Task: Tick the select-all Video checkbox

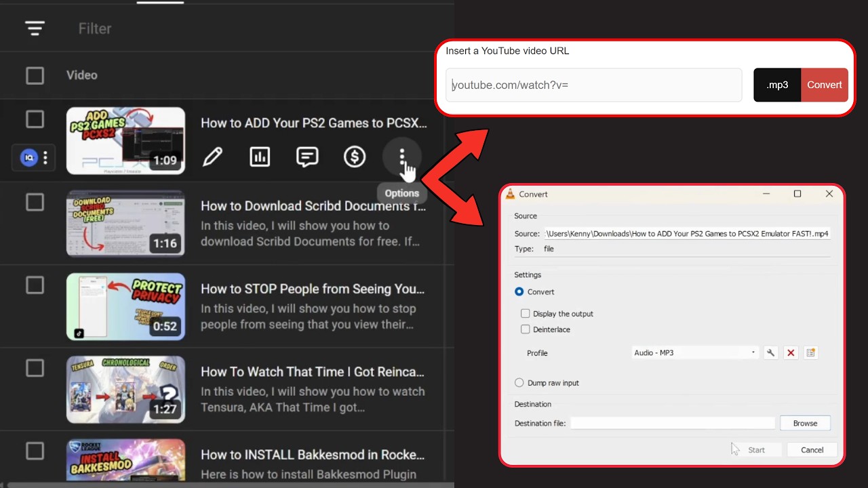Action: point(35,75)
